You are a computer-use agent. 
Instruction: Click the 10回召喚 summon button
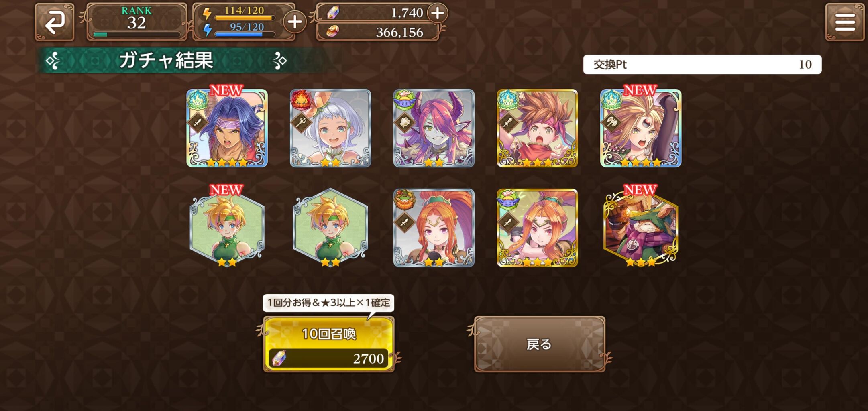pyautogui.click(x=329, y=344)
